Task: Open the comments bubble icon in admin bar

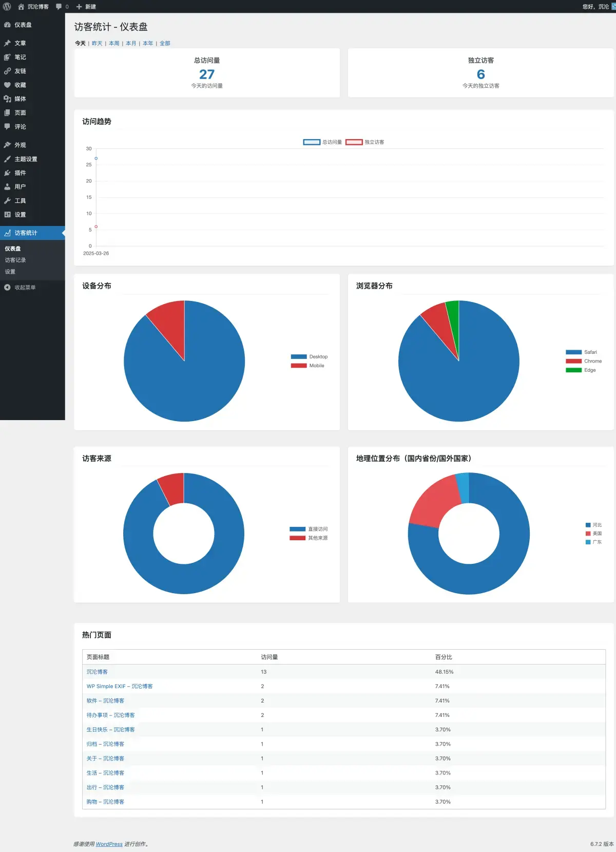Action: (59, 7)
